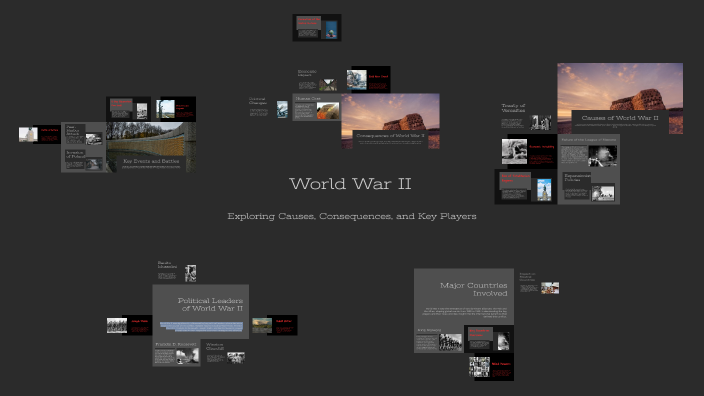The image size is (704, 396).
Task: Click the Political Changes statue image
Action: click(x=282, y=109)
